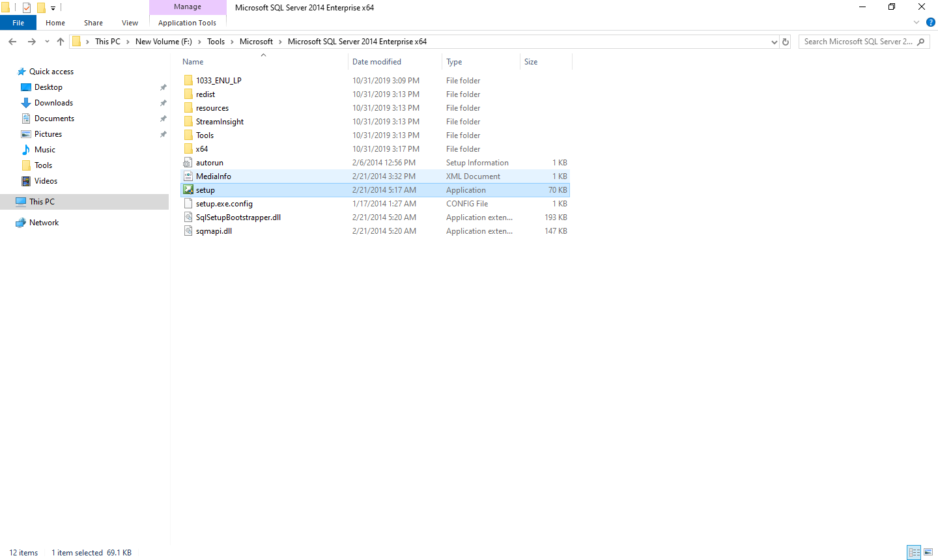Switch to the Home ribbon tab
938x560 pixels.
[x=55, y=23]
